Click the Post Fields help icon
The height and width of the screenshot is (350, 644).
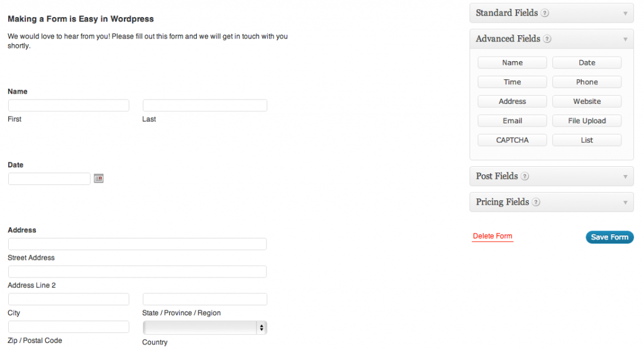[x=525, y=176]
